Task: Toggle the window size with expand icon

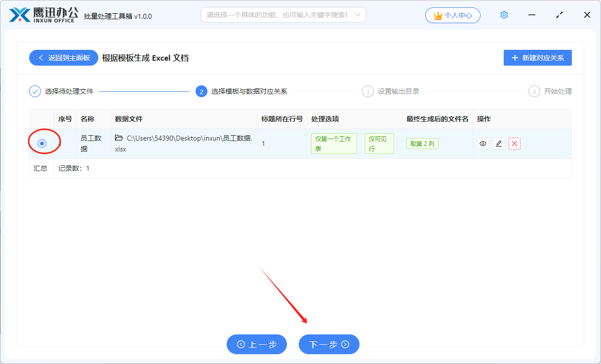Action: (560, 15)
